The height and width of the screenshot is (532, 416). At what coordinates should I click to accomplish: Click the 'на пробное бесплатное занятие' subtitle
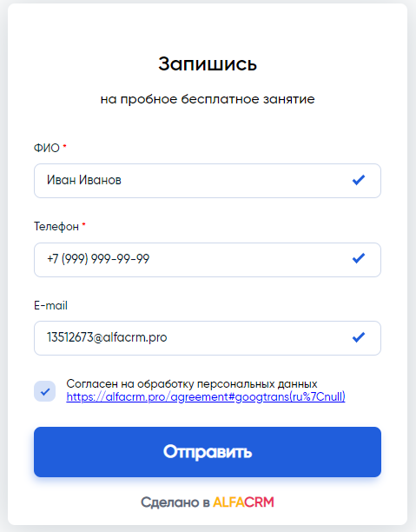[x=208, y=99]
